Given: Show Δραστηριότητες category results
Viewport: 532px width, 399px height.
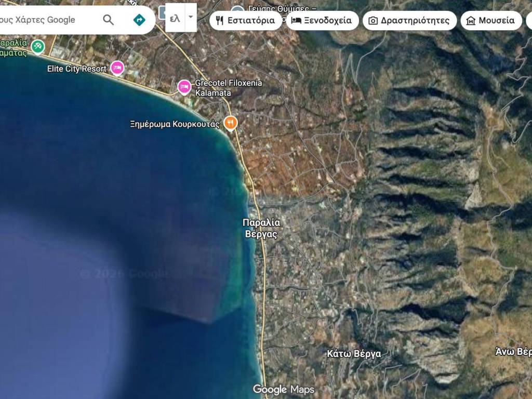Looking at the screenshot, I should (x=409, y=21).
